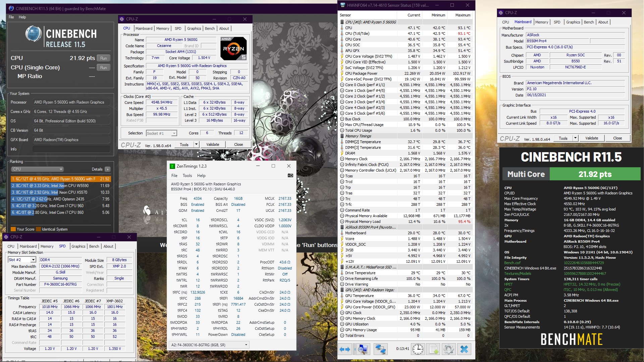Start logging via HWiNFO sheet-plus icon
The image size is (644, 362).
(433, 349)
